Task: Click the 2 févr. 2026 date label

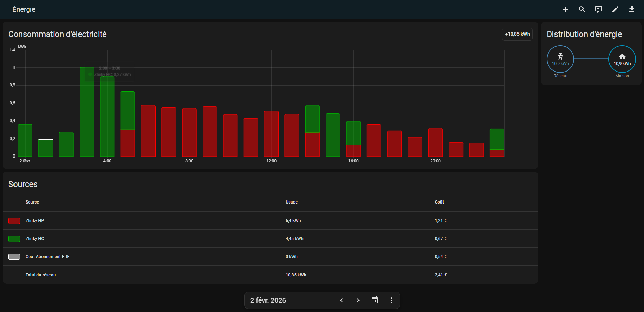Action: pos(268,300)
